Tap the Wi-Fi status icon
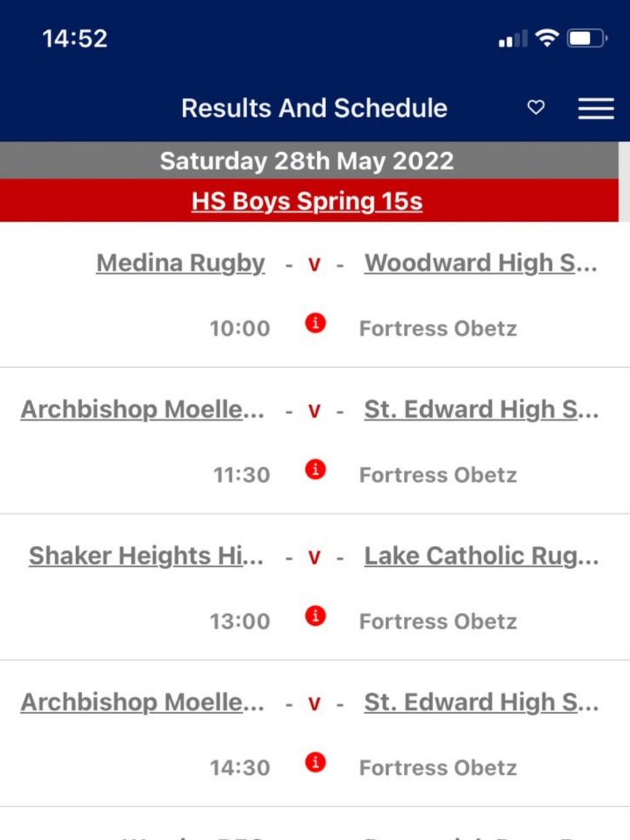 pyautogui.click(x=547, y=38)
